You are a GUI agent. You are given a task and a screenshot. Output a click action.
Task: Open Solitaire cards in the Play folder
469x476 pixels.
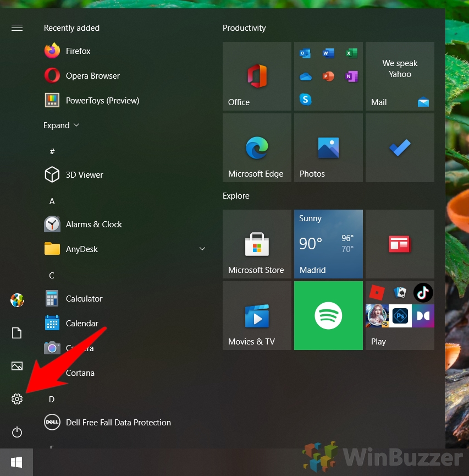[400, 293]
